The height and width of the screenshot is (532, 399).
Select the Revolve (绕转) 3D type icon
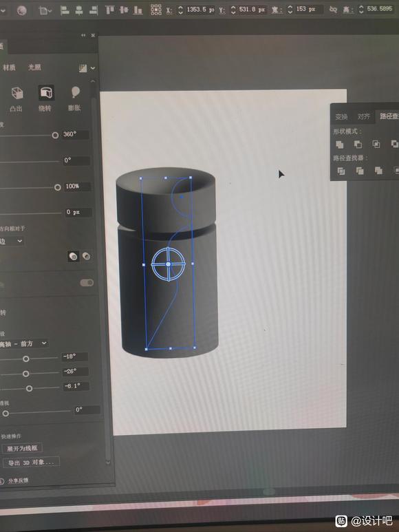(x=46, y=93)
